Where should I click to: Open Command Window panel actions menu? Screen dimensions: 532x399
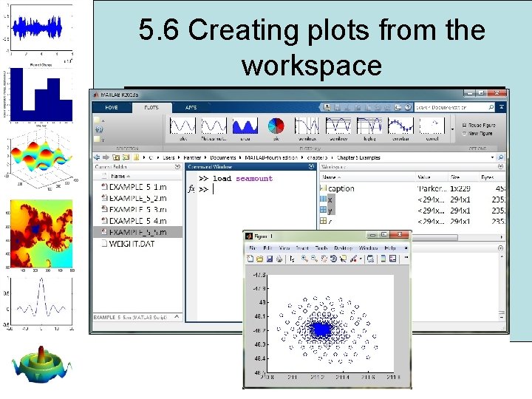[311, 166]
